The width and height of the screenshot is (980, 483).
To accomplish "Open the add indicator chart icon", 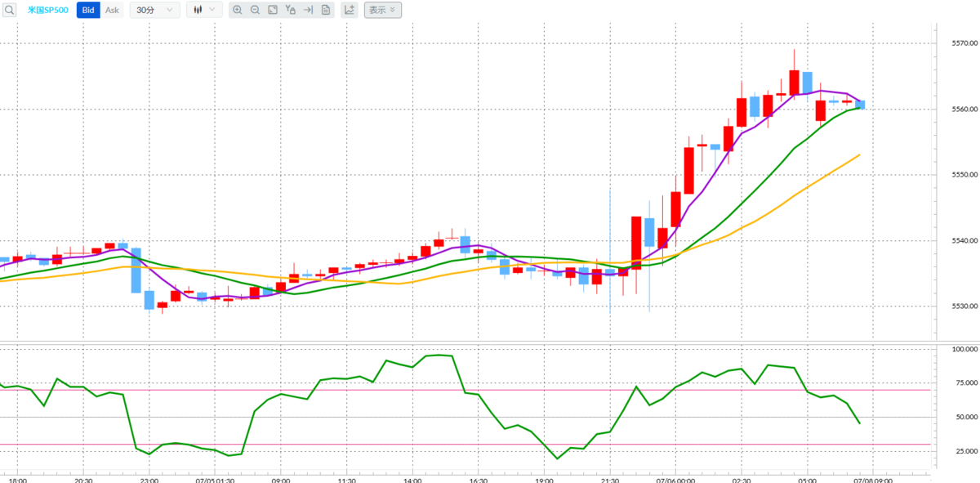I will point(350,11).
